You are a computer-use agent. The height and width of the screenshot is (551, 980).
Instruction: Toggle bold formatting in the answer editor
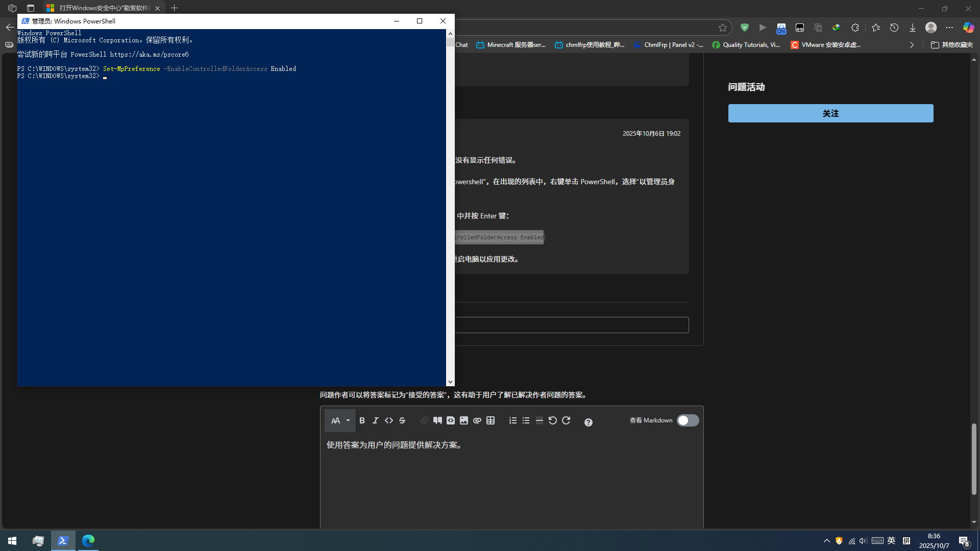click(x=362, y=420)
